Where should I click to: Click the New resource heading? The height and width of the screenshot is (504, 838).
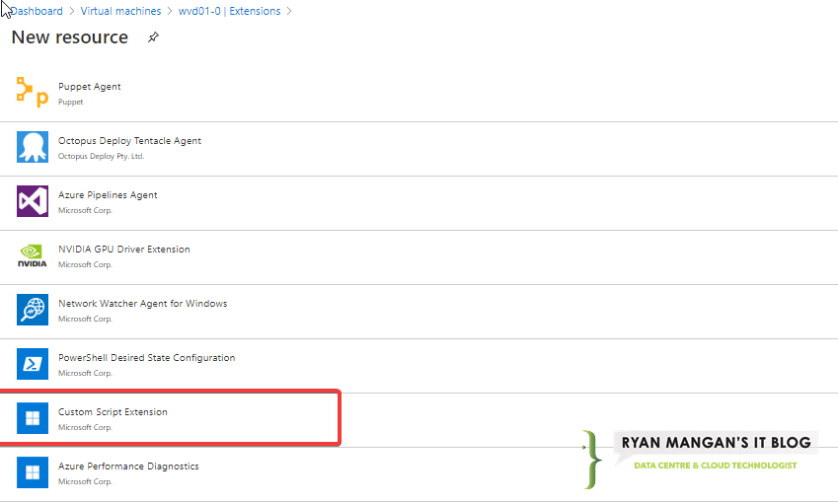click(x=70, y=37)
